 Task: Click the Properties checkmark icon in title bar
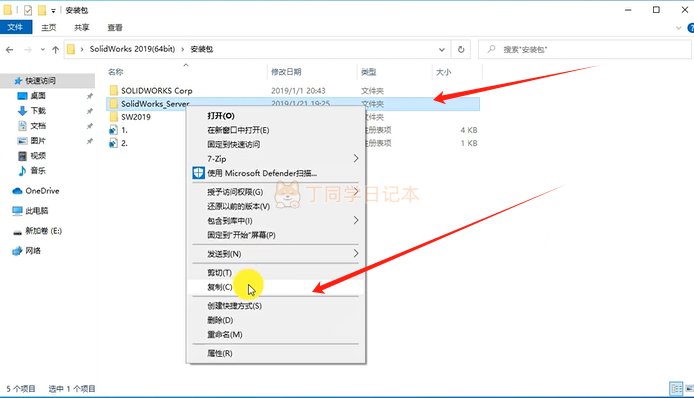click(28, 10)
